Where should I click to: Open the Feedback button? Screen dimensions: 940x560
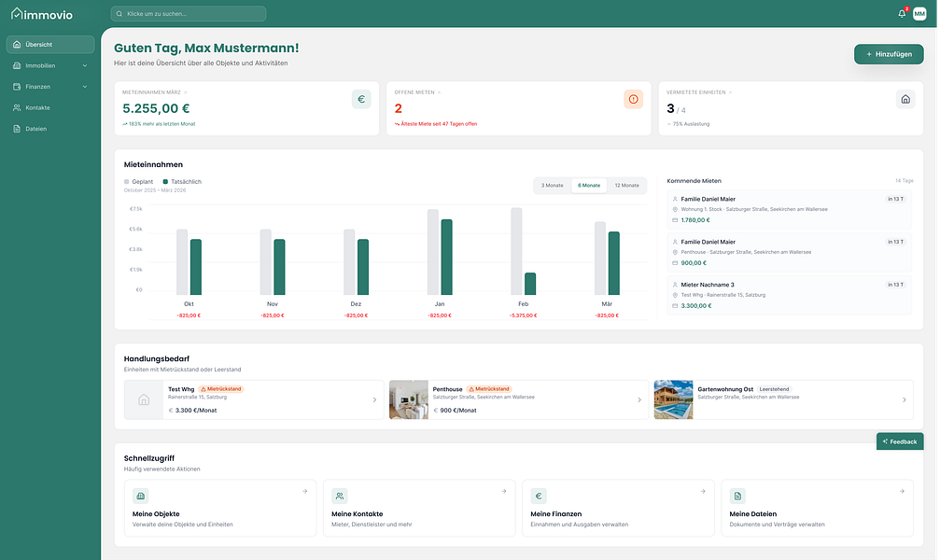pyautogui.click(x=900, y=441)
